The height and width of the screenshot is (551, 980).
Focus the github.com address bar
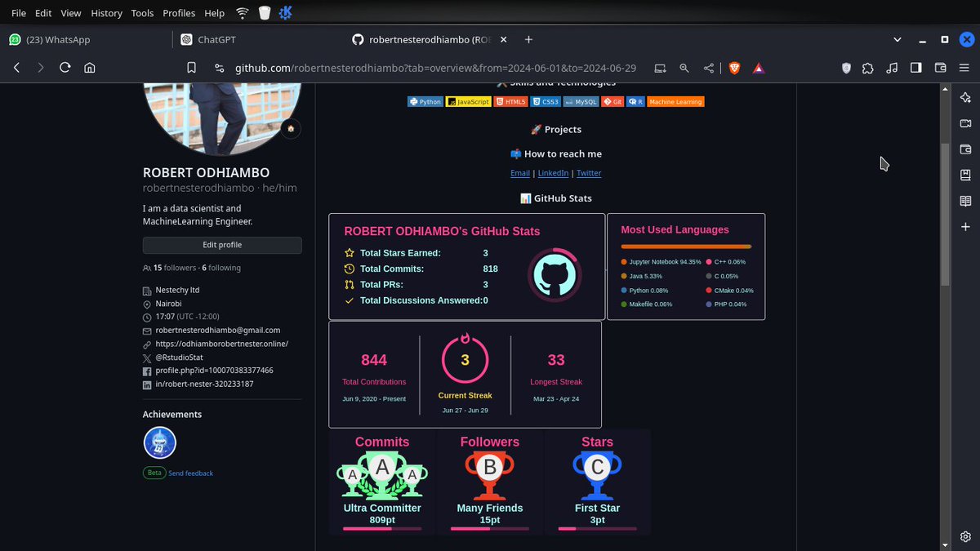point(436,69)
